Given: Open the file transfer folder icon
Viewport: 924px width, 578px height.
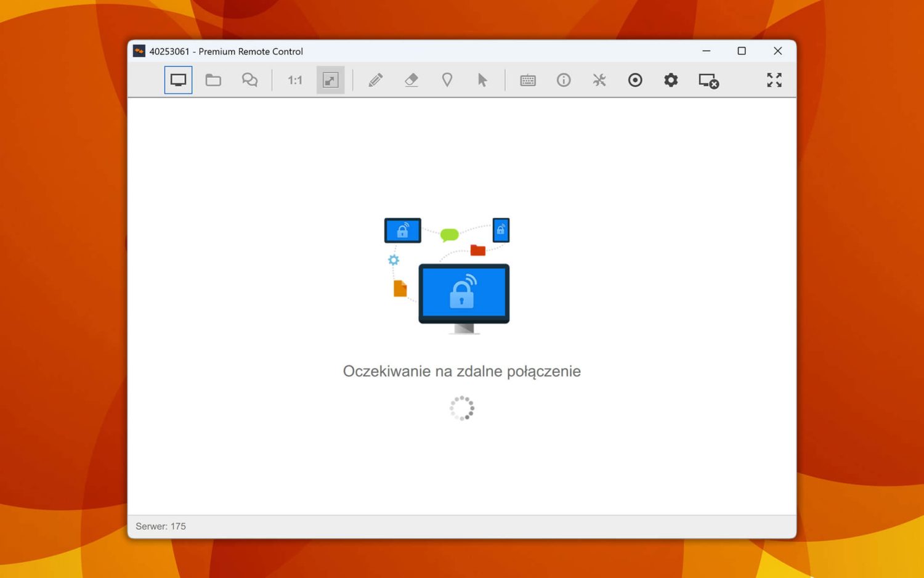Looking at the screenshot, I should (x=213, y=79).
